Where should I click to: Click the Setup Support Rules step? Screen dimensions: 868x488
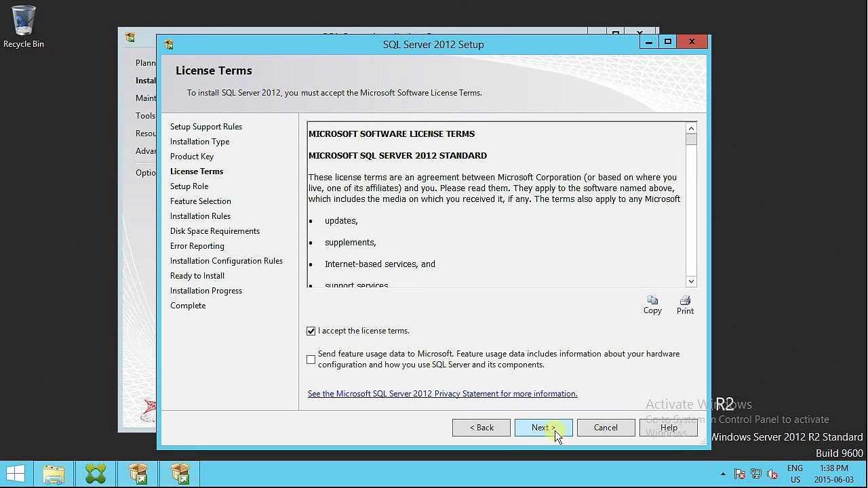pos(206,127)
